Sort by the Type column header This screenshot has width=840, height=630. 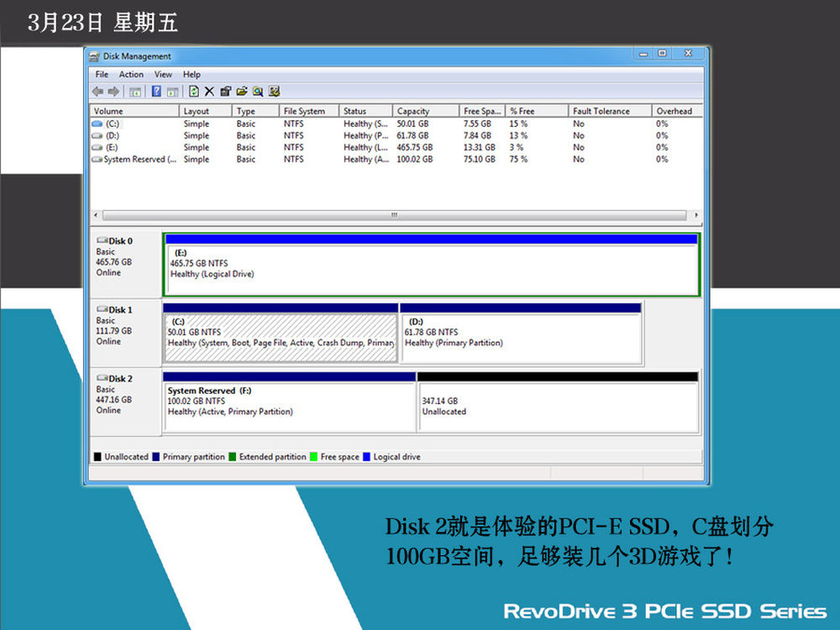255,111
